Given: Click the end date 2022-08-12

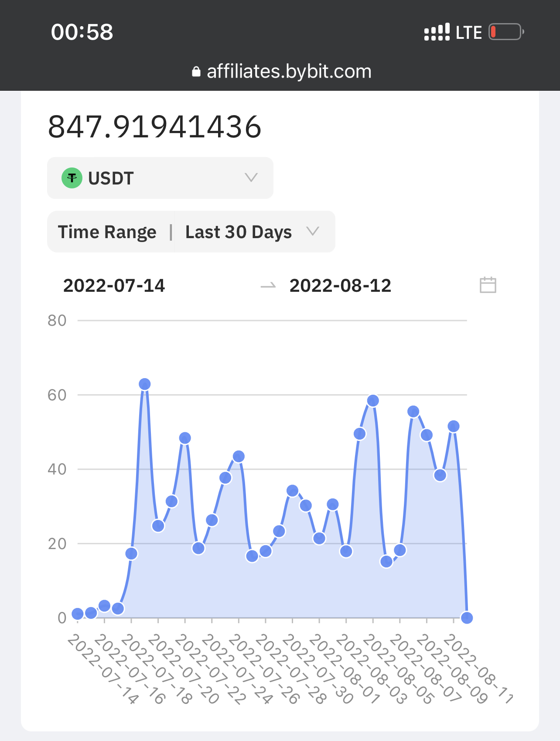Looking at the screenshot, I should tap(340, 286).
